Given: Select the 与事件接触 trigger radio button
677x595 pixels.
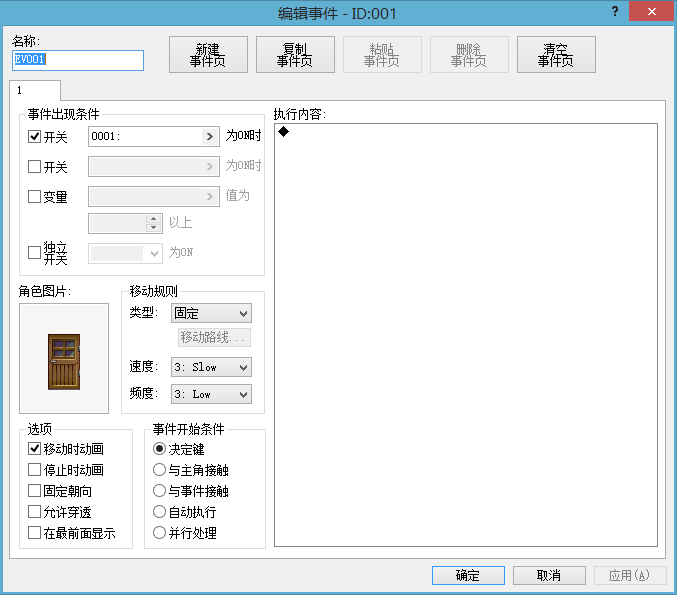Looking at the screenshot, I should point(159,491).
